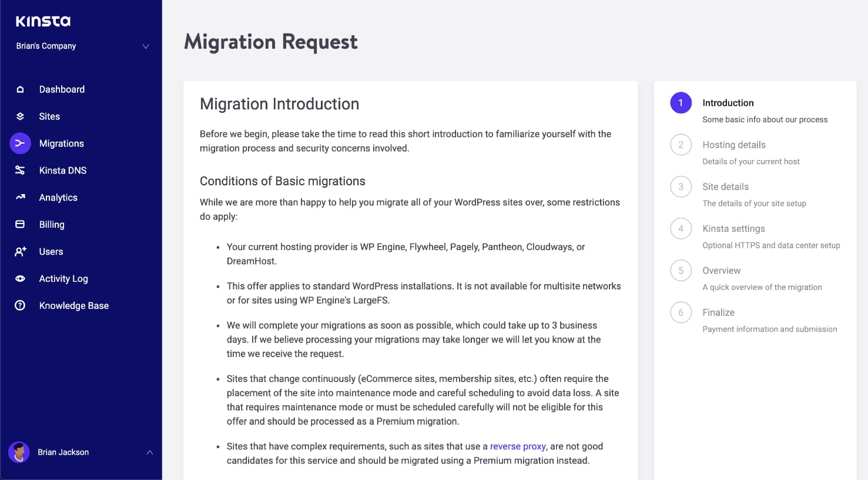
Task: Jump to the Kinsta settings step
Action: coord(734,229)
